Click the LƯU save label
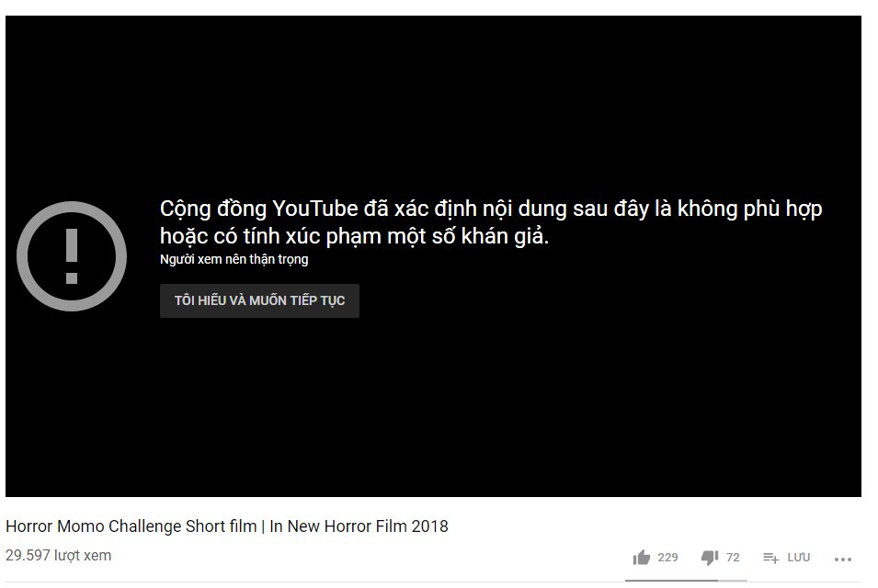 click(799, 558)
